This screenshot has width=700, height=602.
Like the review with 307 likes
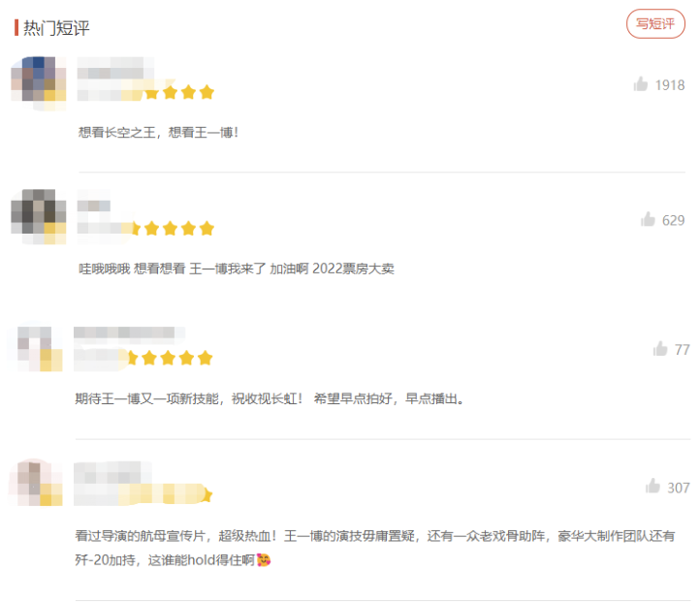(652, 487)
